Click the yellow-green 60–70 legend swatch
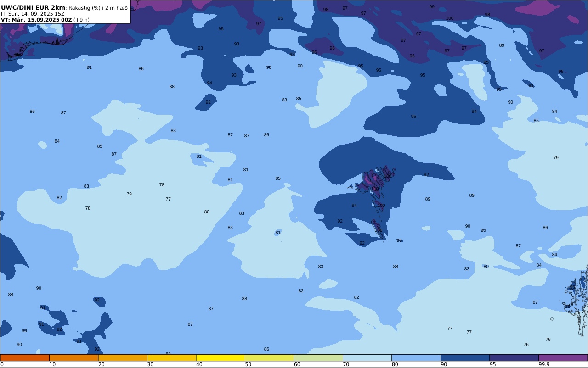Viewport: 588px width, 368px height. [x=318, y=357]
